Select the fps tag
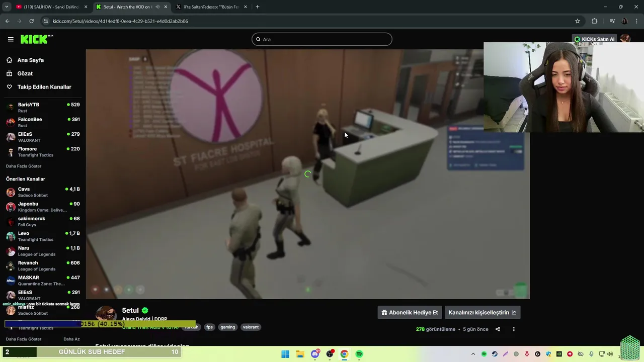This screenshot has width=644, height=362. click(209, 327)
